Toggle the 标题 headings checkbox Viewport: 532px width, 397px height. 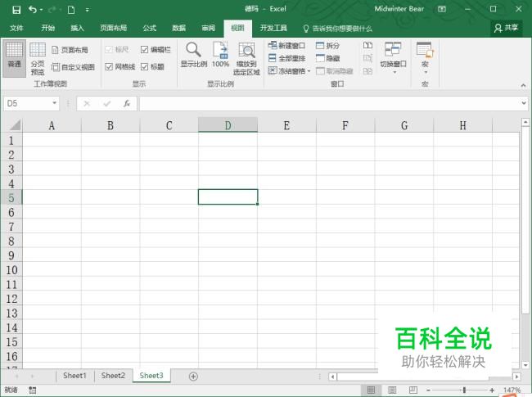pos(144,67)
